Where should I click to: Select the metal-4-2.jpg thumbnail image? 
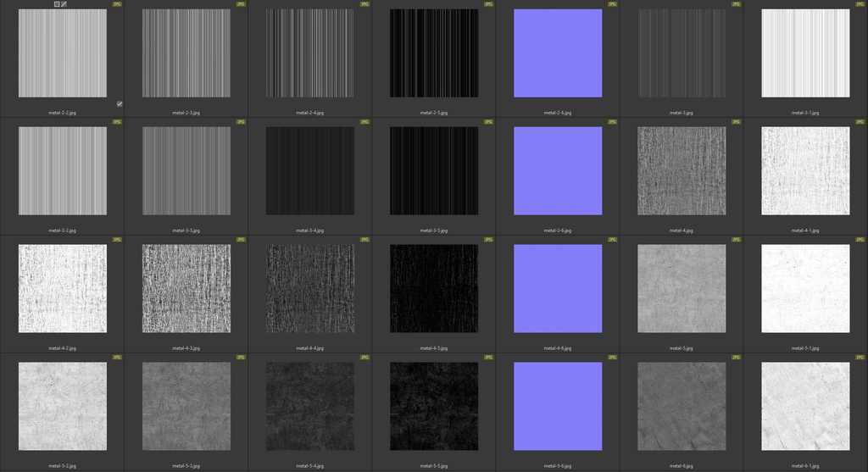(x=63, y=289)
